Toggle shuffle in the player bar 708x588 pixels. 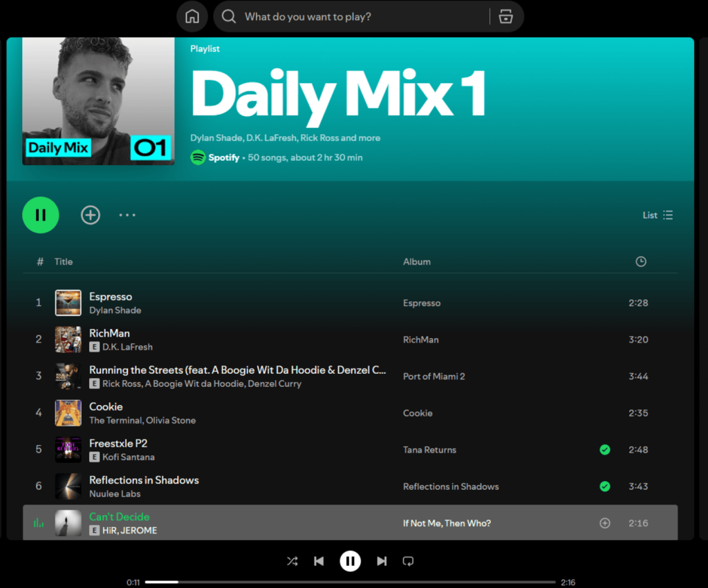[292, 561]
